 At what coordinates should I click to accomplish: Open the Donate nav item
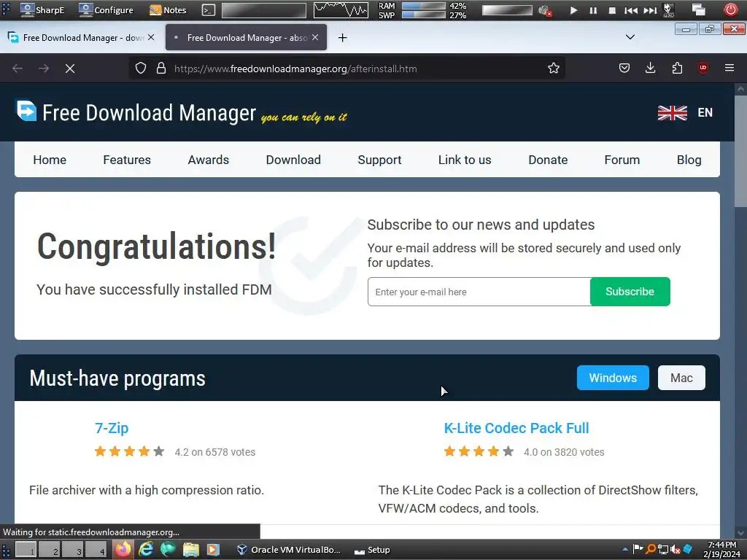point(548,160)
